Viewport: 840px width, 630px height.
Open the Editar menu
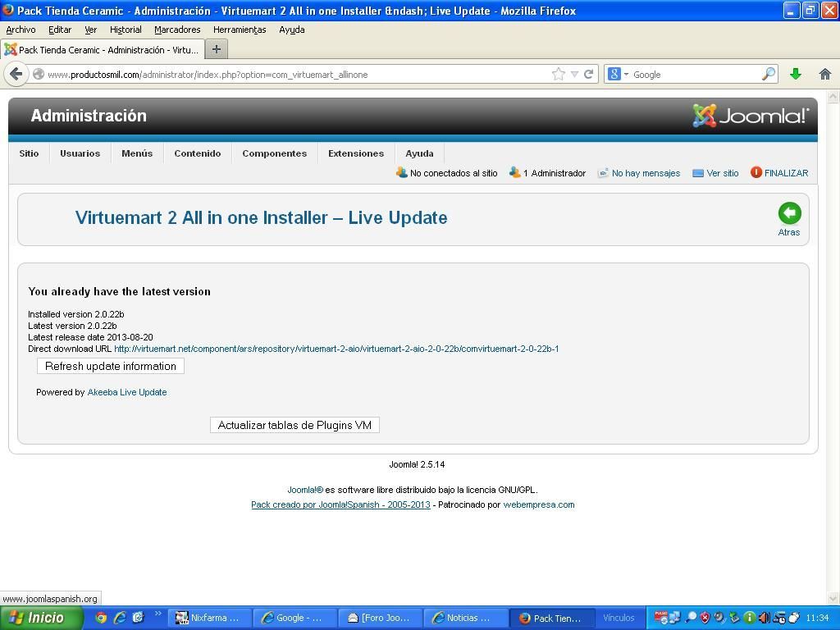coord(60,30)
